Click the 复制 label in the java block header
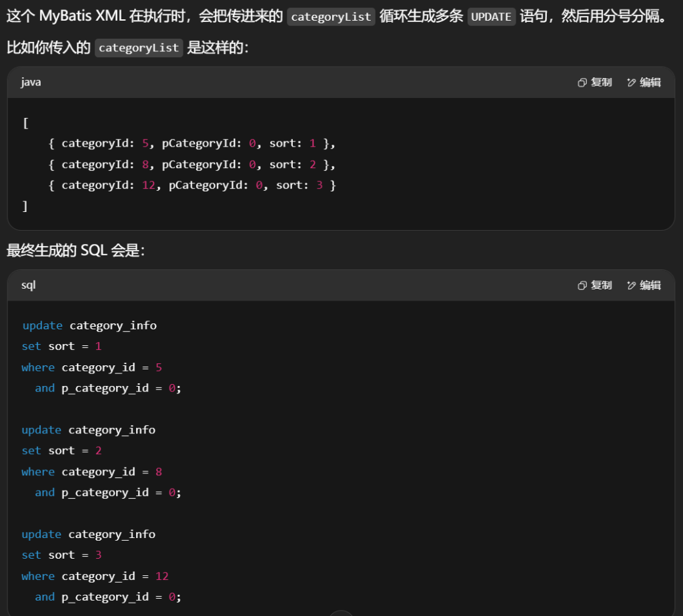Image resolution: width=683 pixels, height=616 pixels. [601, 83]
